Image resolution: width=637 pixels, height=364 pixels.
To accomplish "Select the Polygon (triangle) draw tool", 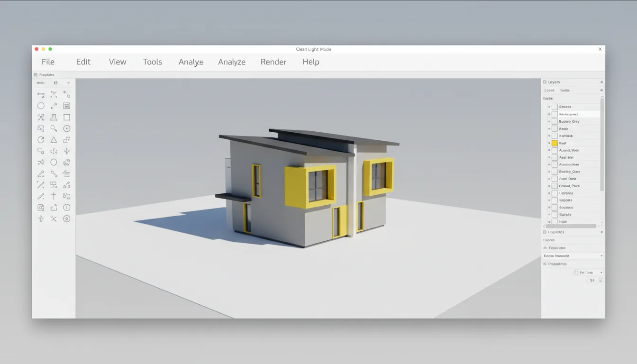I will 54,139.
